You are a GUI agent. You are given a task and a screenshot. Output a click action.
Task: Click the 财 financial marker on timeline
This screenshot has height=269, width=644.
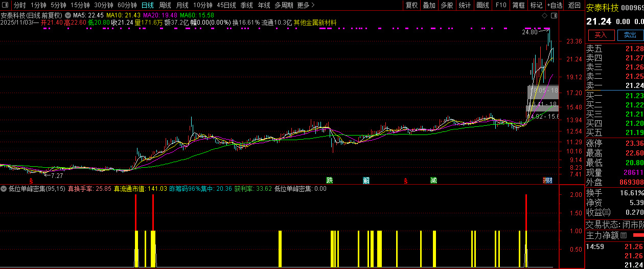point(549,180)
